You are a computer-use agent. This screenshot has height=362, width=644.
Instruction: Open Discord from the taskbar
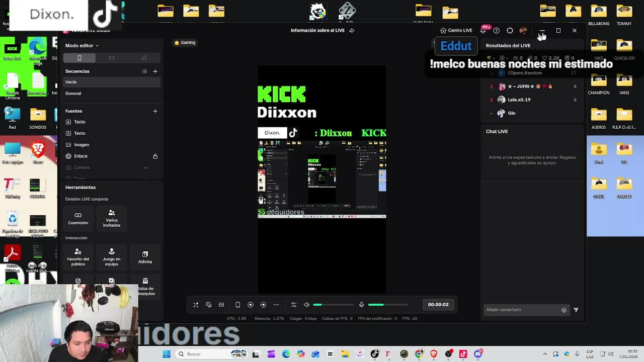[x=478, y=354]
